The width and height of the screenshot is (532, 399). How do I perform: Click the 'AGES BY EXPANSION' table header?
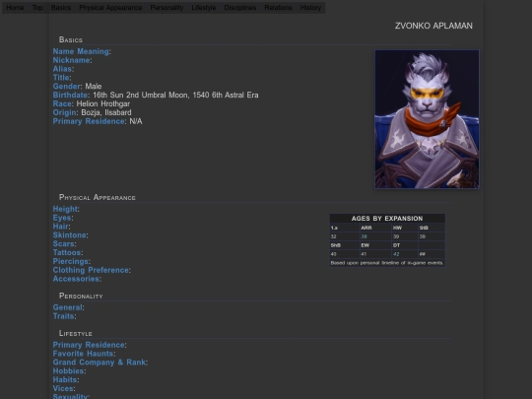click(x=387, y=219)
